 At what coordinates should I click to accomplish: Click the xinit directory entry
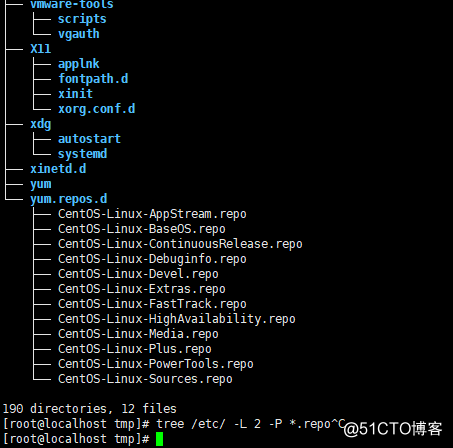point(75,94)
